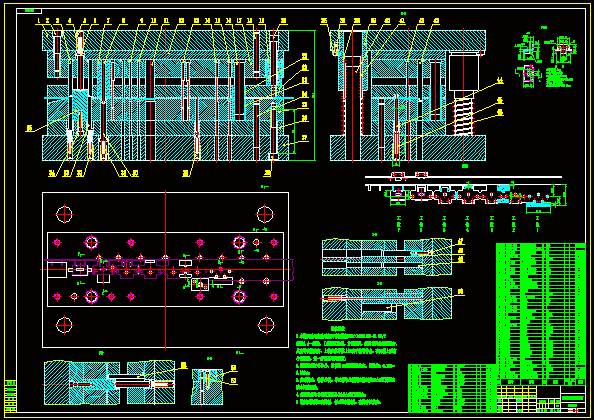Screen dimensions: 594x420
Task: Select the small section detail beside bottom-left view
Action: (207, 387)
